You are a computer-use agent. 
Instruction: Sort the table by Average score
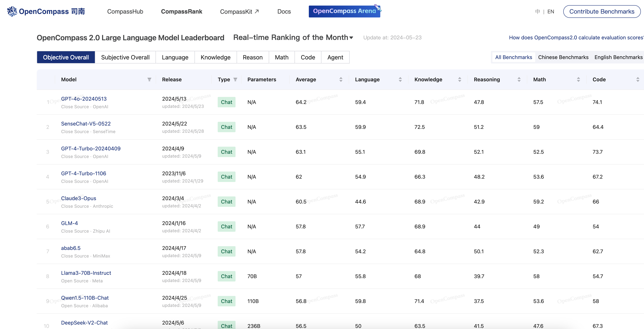[341, 79]
